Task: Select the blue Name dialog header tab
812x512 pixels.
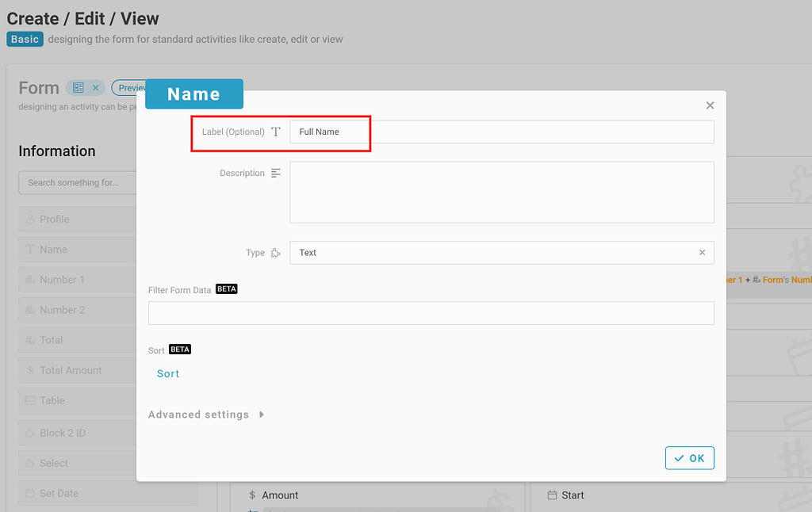Action: coord(193,94)
